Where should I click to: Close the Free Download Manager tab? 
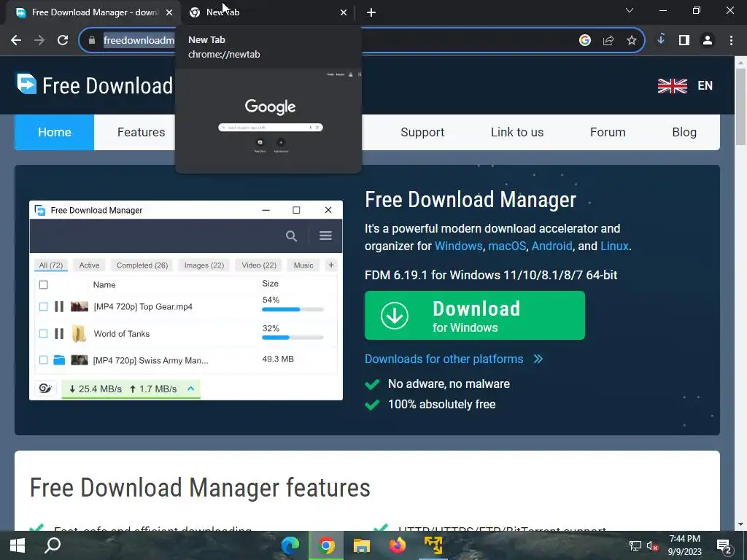pyautogui.click(x=169, y=12)
